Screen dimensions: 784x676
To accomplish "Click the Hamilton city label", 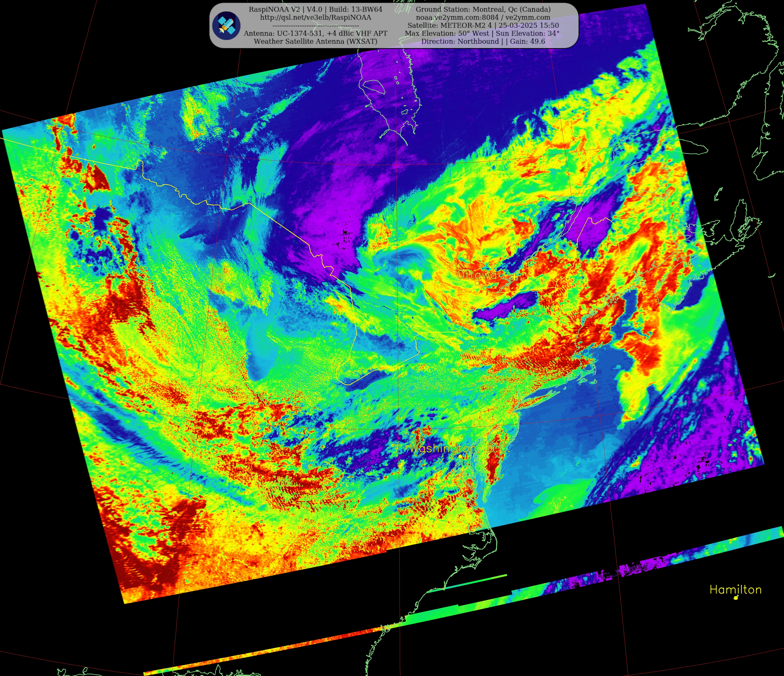I will pyautogui.click(x=736, y=590).
